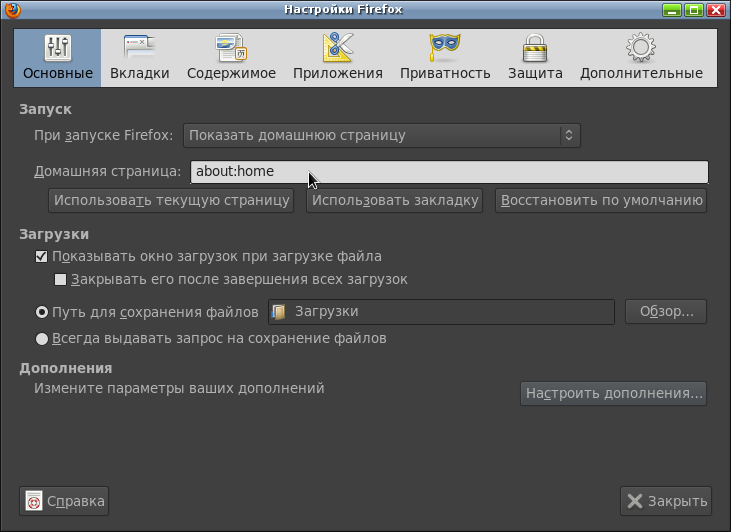
Task: Click Использовать текущую страницу button
Action: tap(171, 200)
